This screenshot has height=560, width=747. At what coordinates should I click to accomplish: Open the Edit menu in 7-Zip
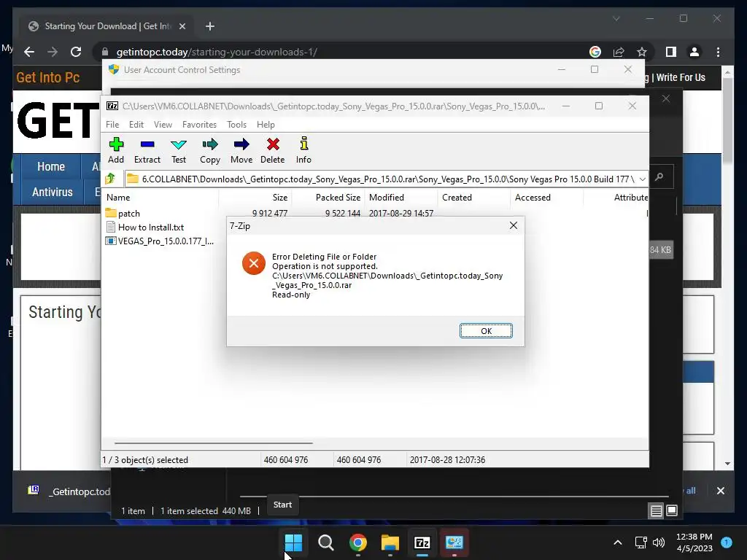click(x=136, y=124)
